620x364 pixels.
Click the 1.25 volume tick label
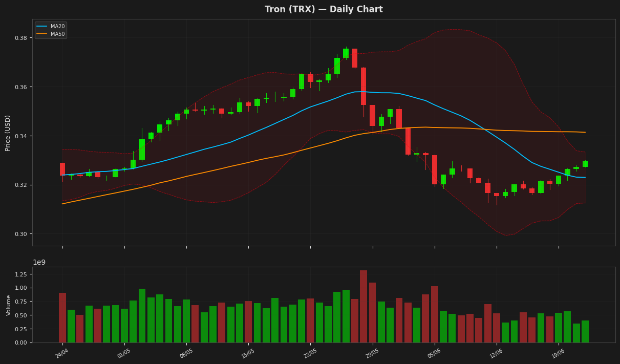pyautogui.click(x=21, y=274)
